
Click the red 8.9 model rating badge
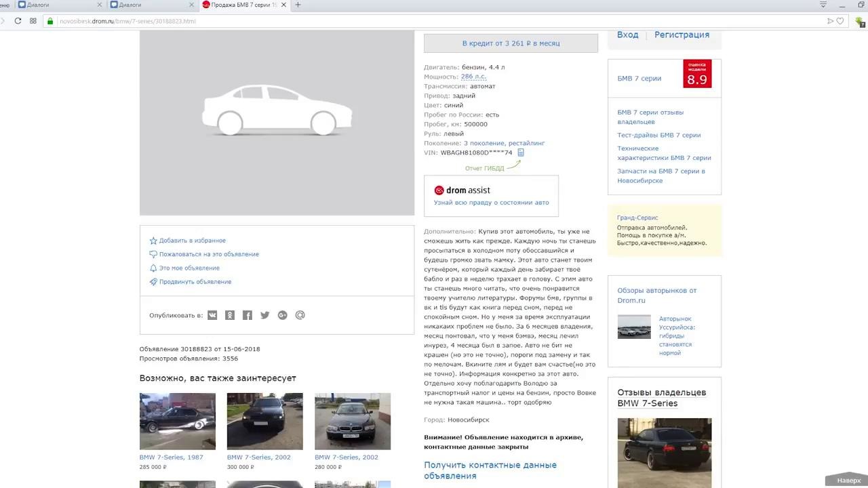697,74
